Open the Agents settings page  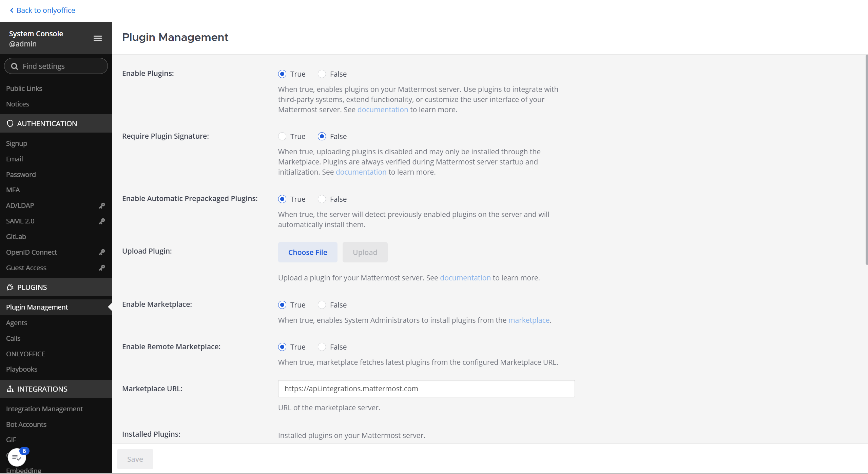17,322
